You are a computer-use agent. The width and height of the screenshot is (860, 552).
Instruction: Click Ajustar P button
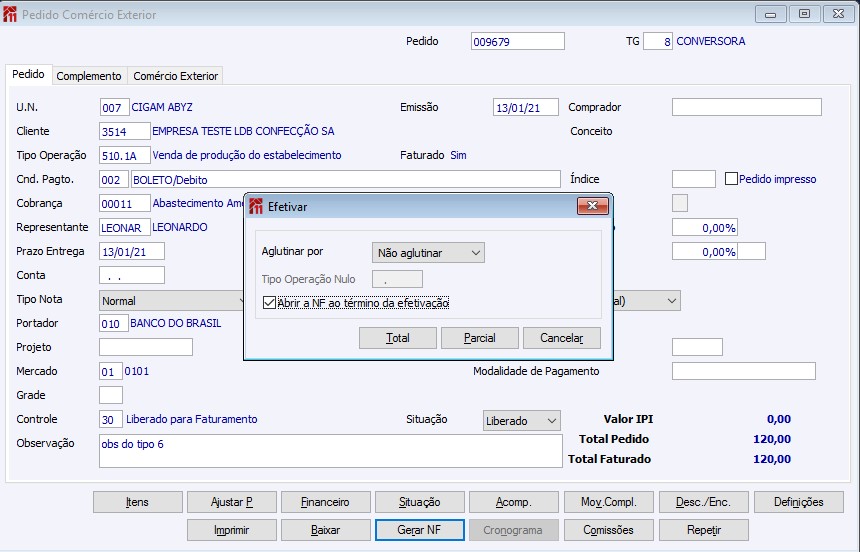point(231,502)
